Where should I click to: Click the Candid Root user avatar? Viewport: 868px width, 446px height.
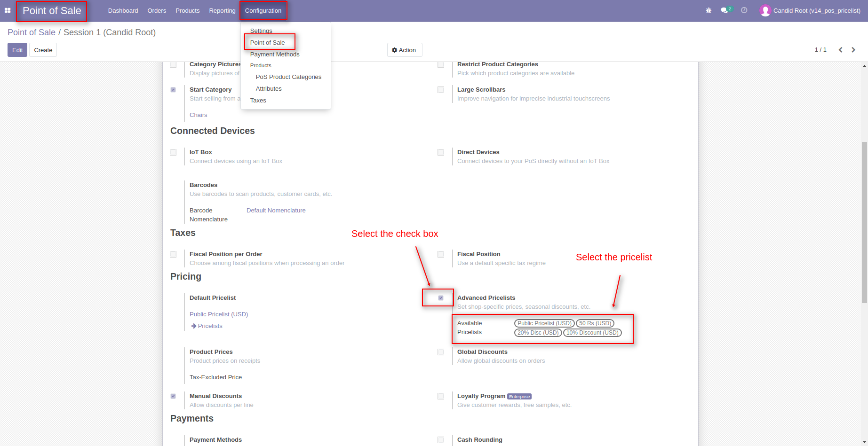click(765, 10)
